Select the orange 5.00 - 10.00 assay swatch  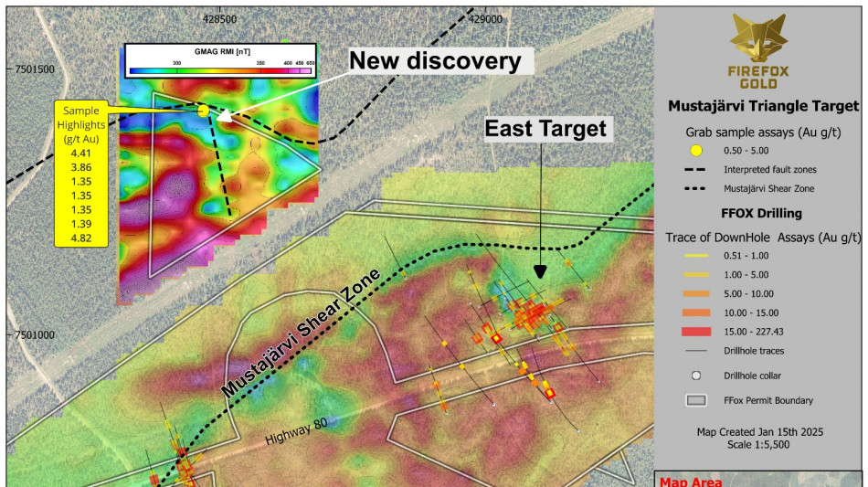(x=696, y=293)
